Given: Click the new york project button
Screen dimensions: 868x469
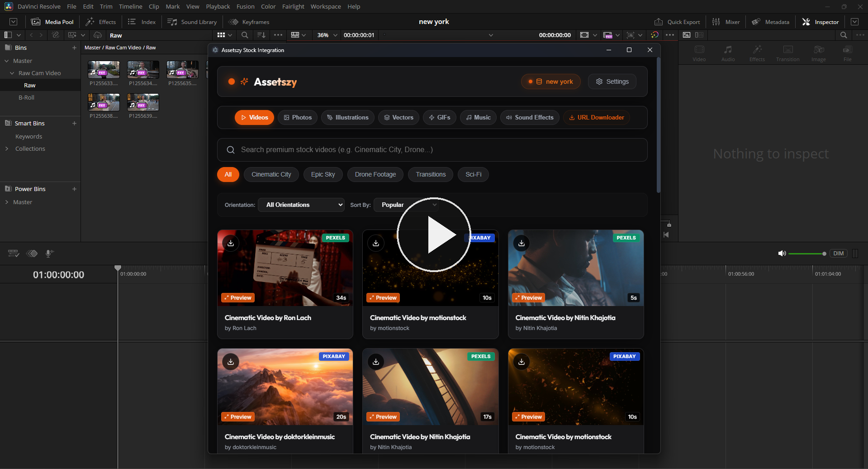Looking at the screenshot, I should point(550,81).
